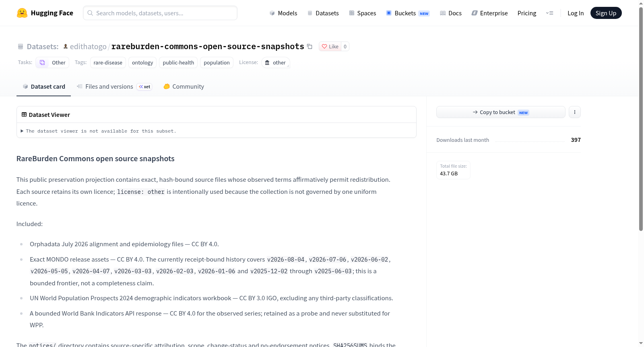Click the search magnifier icon
This screenshot has width=644, height=347.
90,13
